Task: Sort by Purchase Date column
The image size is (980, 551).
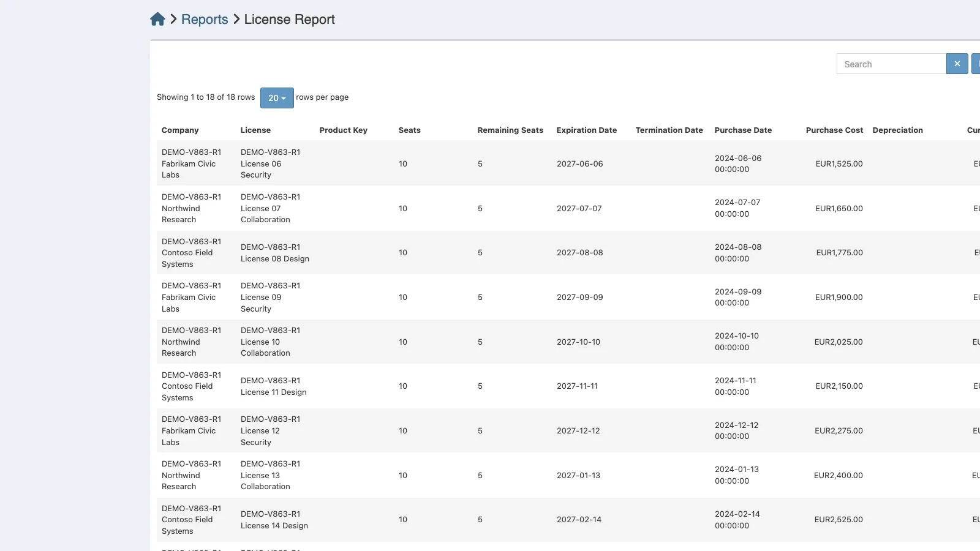Action: [x=743, y=130]
